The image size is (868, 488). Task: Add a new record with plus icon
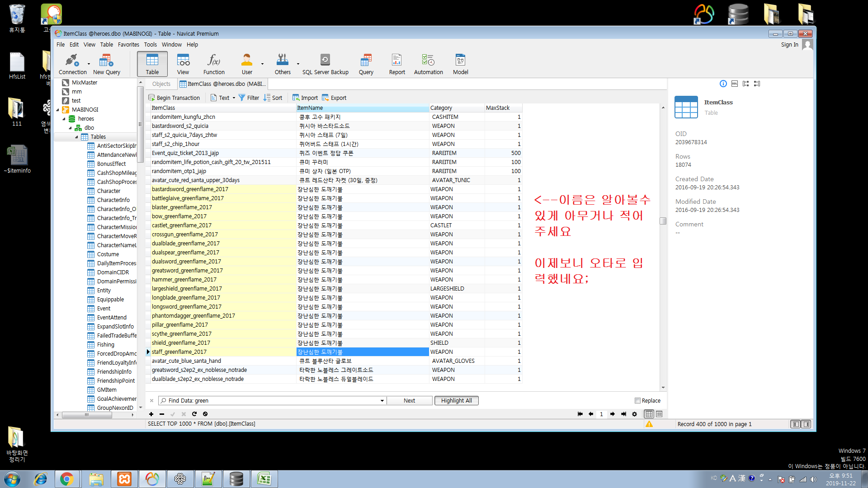pyautogui.click(x=151, y=414)
